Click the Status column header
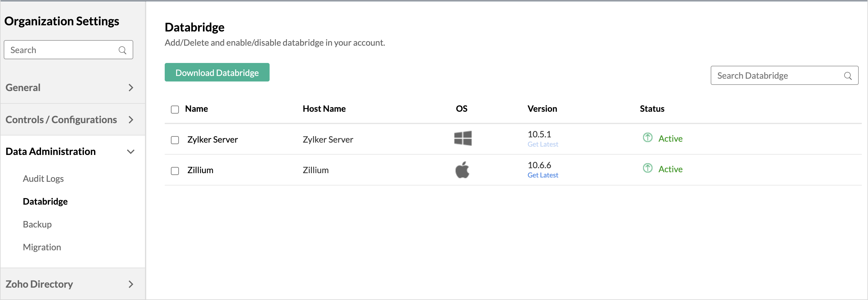This screenshot has width=868, height=300. coord(652,109)
